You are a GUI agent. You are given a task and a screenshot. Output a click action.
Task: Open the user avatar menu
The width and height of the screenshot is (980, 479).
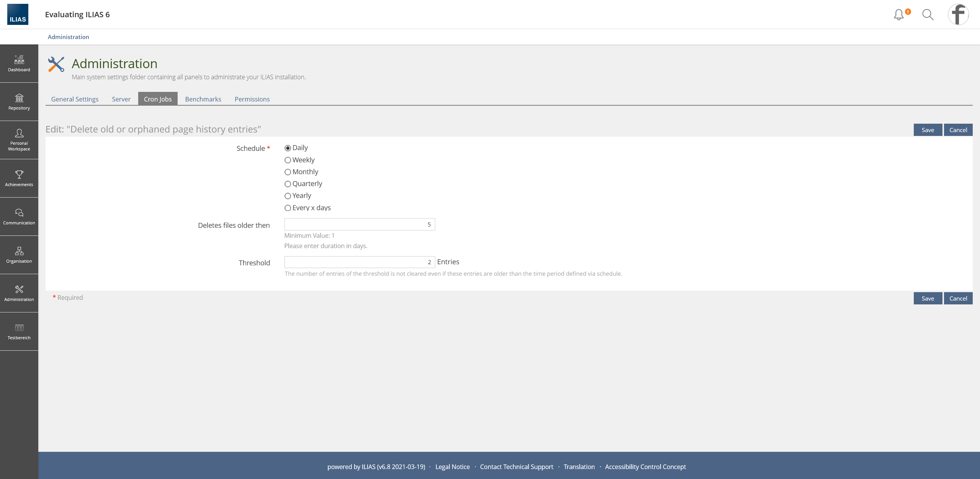[x=958, y=15]
